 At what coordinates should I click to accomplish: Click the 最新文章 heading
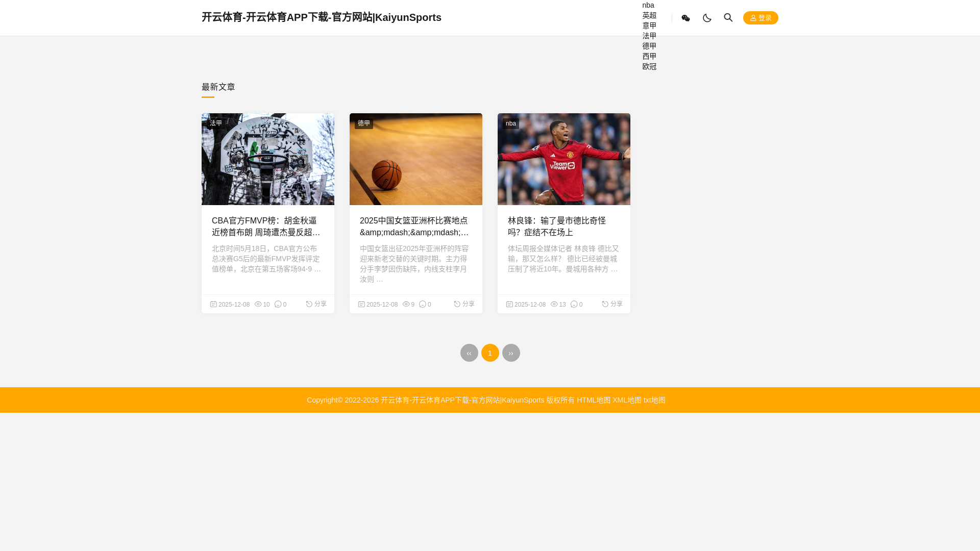click(218, 87)
